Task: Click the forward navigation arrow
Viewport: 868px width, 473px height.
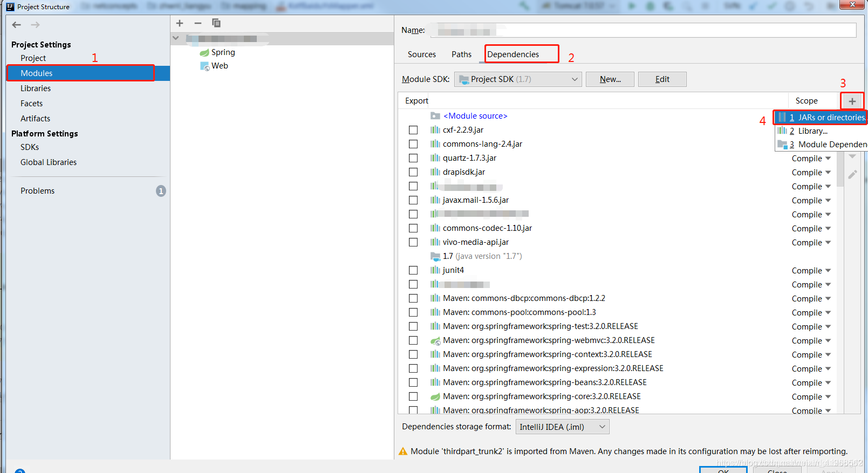Action: click(x=35, y=25)
